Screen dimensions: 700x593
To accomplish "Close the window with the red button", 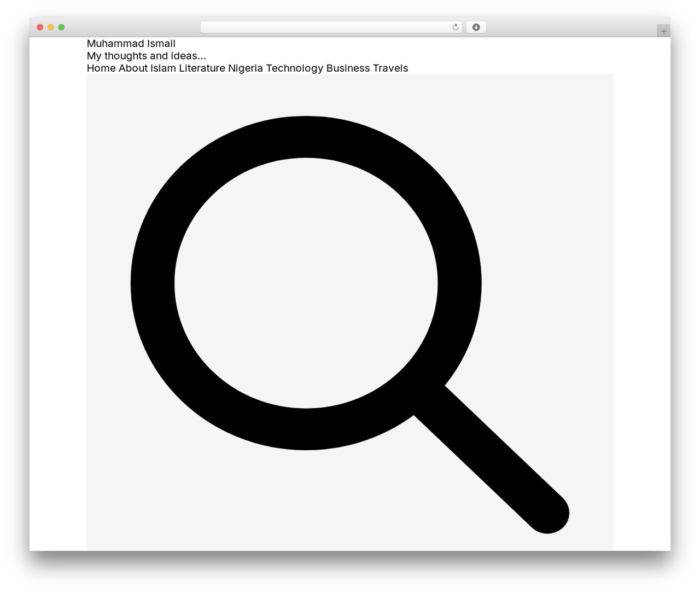I will coord(40,27).
